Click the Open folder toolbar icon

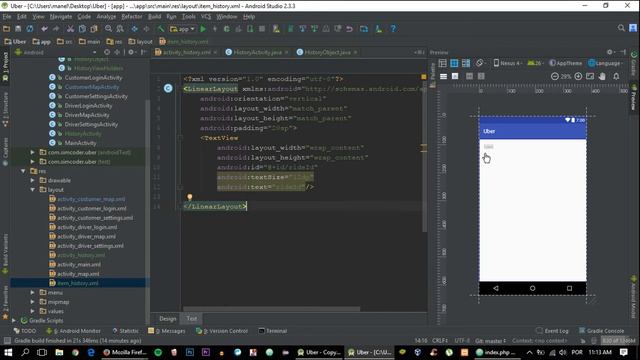click(6, 29)
